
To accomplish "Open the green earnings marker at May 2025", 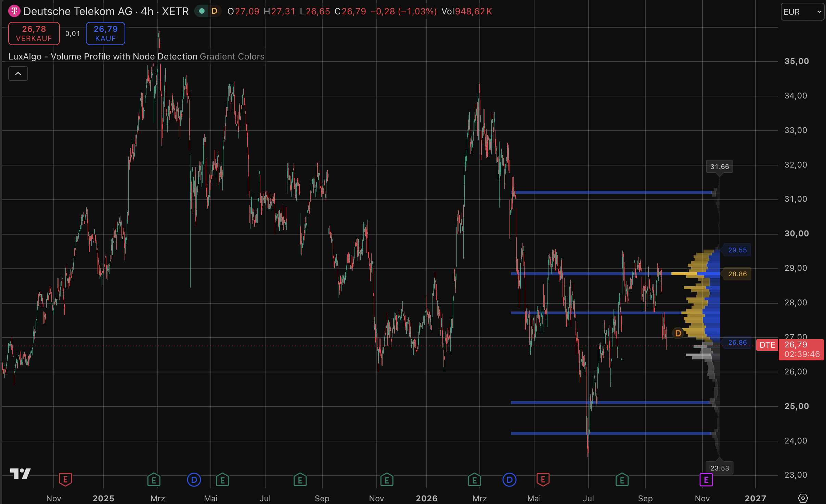I will pyautogui.click(x=222, y=479).
